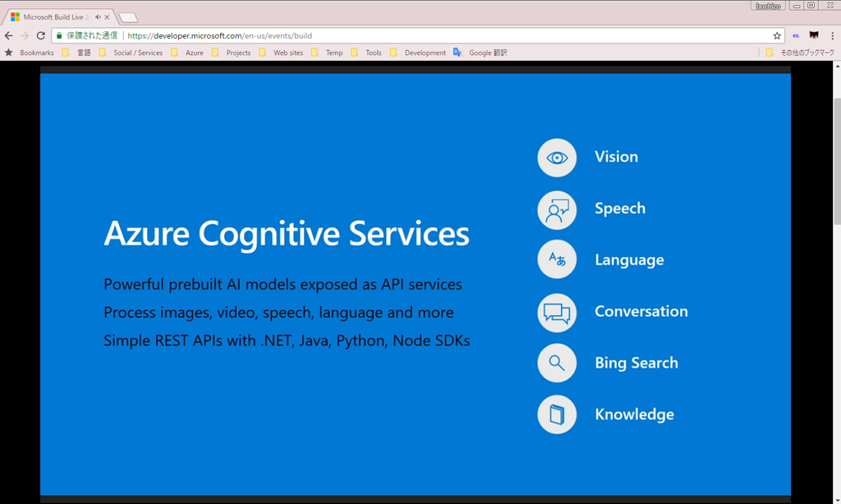Click the buchizo profile button
This screenshot has width=841, height=504.
(x=768, y=6)
